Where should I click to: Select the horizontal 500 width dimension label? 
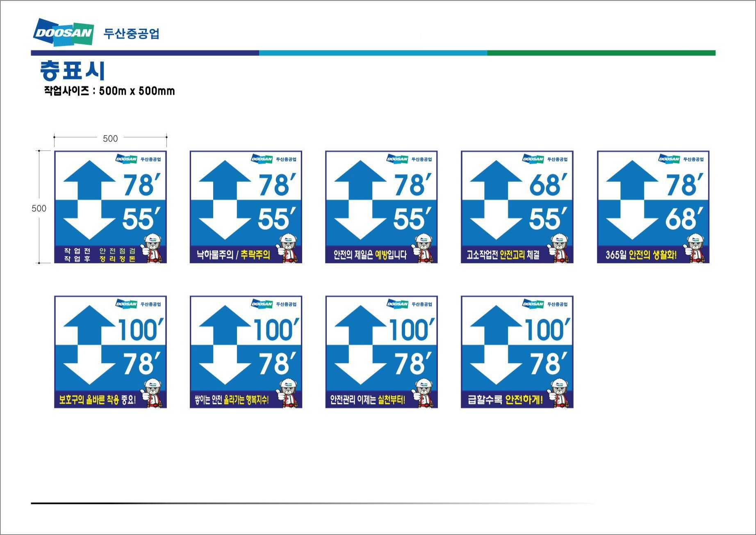tap(110, 139)
